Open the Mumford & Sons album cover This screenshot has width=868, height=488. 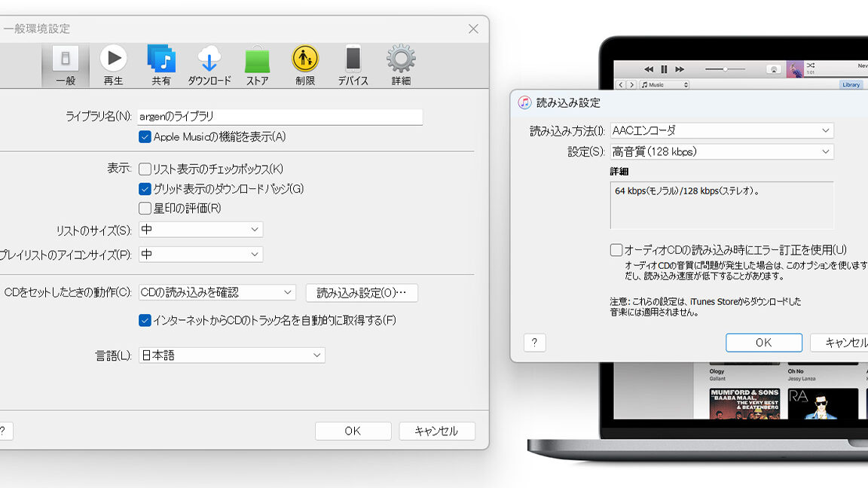(744, 404)
